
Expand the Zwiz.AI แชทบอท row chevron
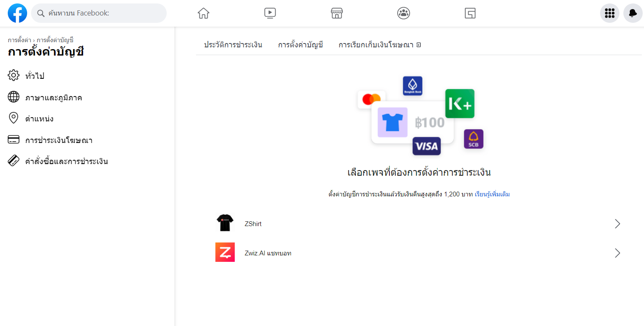pos(617,253)
